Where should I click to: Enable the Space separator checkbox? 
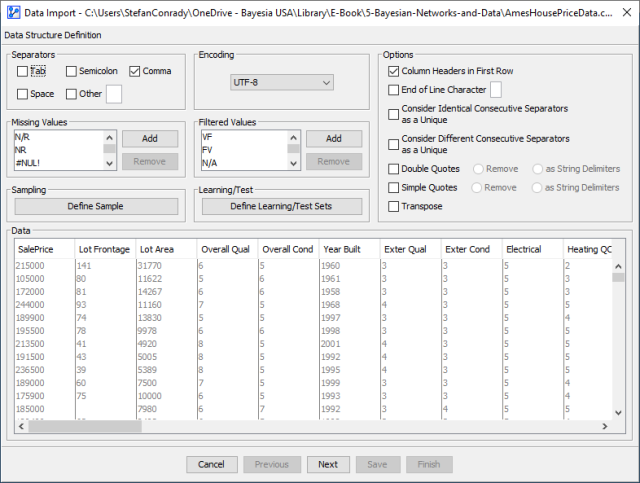coord(22,94)
